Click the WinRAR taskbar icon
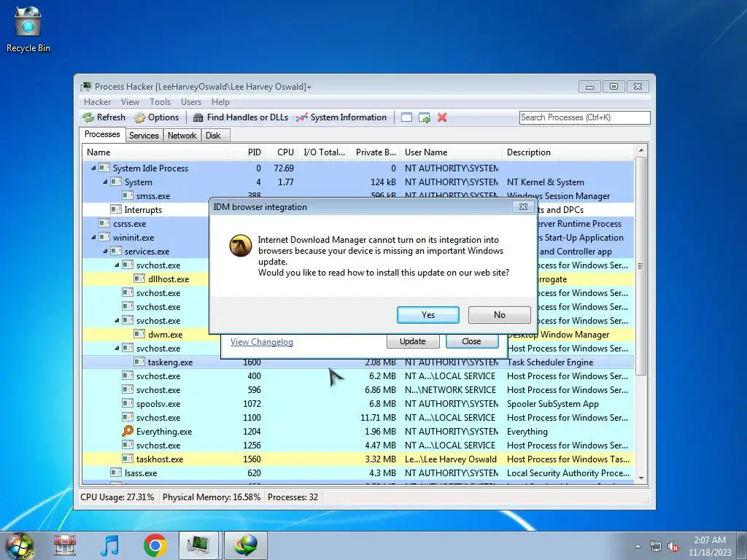The width and height of the screenshot is (747, 560). (x=65, y=545)
